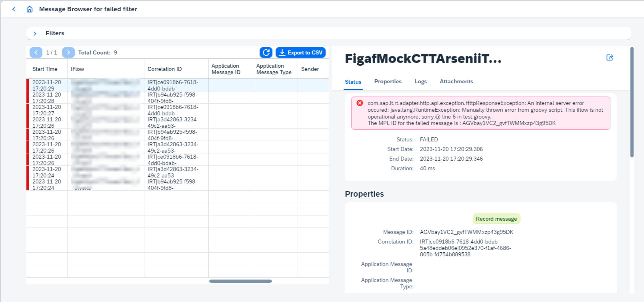644x302 pixels.
Task: Click the FAILED status value
Action: click(429, 139)
